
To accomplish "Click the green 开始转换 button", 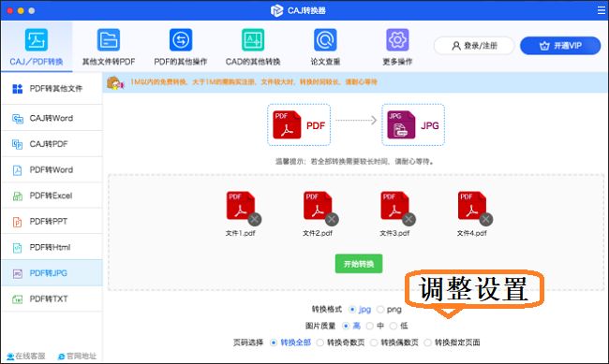I will pyautogui.click(x=359, y=264).
